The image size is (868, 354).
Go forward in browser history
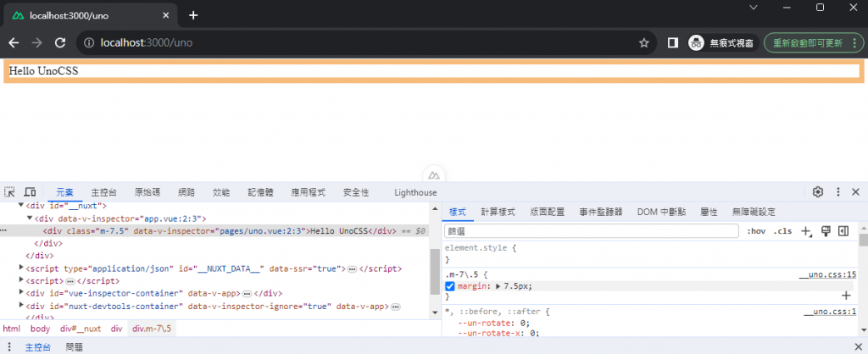point(37,42)
